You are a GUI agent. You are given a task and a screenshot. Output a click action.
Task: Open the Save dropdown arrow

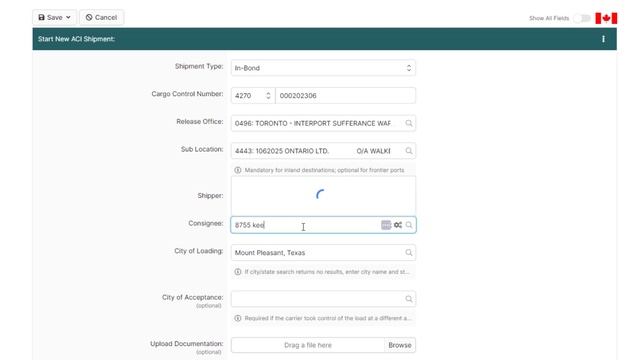pos(68,18)
